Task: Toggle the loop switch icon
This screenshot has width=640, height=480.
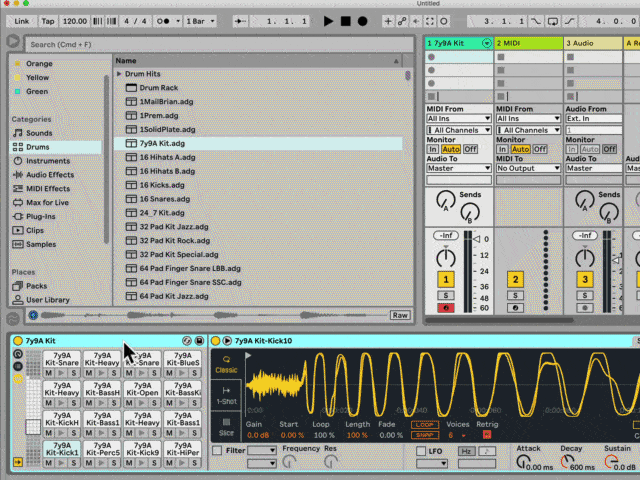Action: pyautogui.click(x=553, y=21)
